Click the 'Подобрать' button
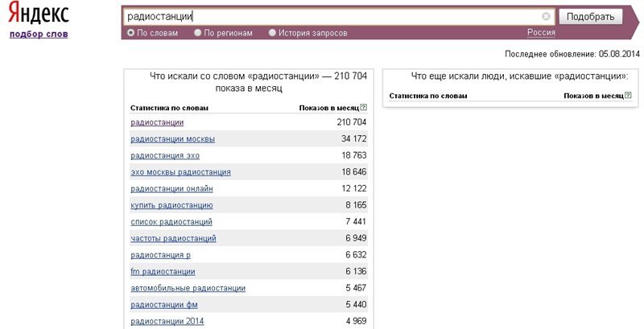 pyautogui.click(x=591, y=16)
